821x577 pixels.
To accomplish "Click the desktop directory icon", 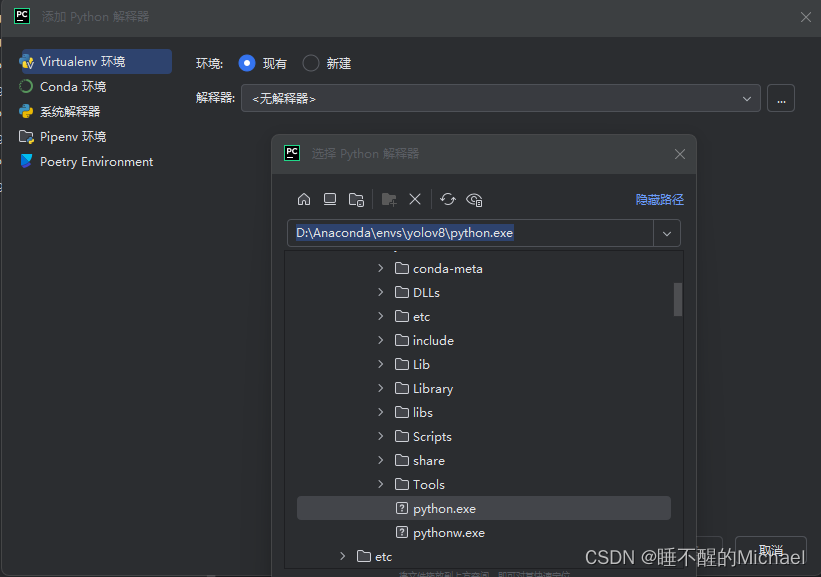I will (x=330, y=199).
